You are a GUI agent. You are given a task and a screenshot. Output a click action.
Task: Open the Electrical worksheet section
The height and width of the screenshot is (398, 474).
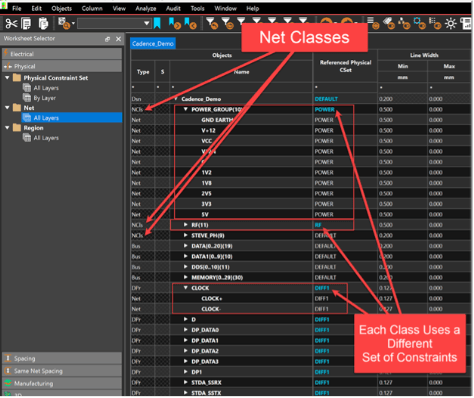pyautogui.click(x=62, y=54)
